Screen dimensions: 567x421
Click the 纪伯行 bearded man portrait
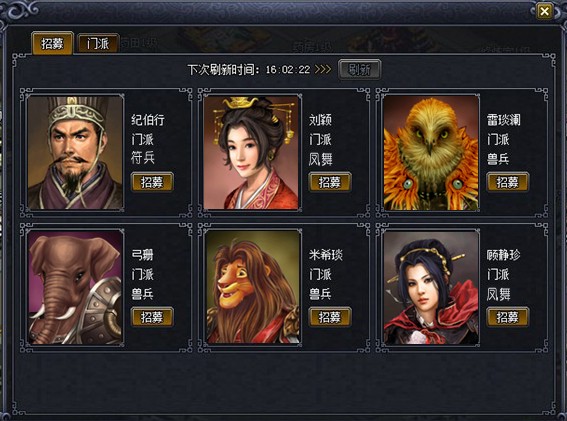click(x=76, y=153)
